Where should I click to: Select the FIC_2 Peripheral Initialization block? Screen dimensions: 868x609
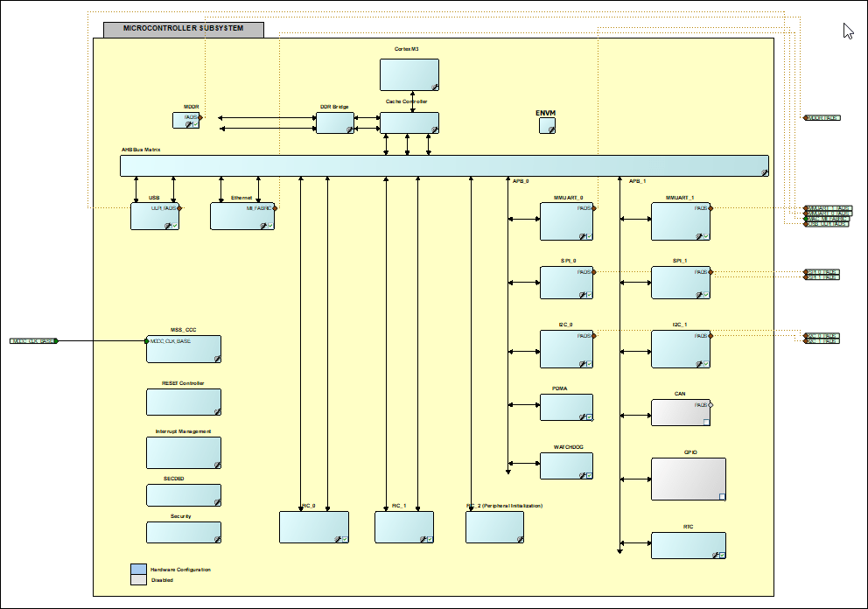click(x=494, y=525)
